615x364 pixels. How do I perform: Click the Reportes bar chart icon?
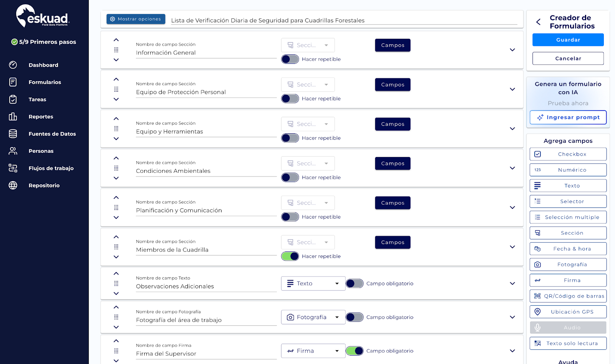[x=13, y=116]
